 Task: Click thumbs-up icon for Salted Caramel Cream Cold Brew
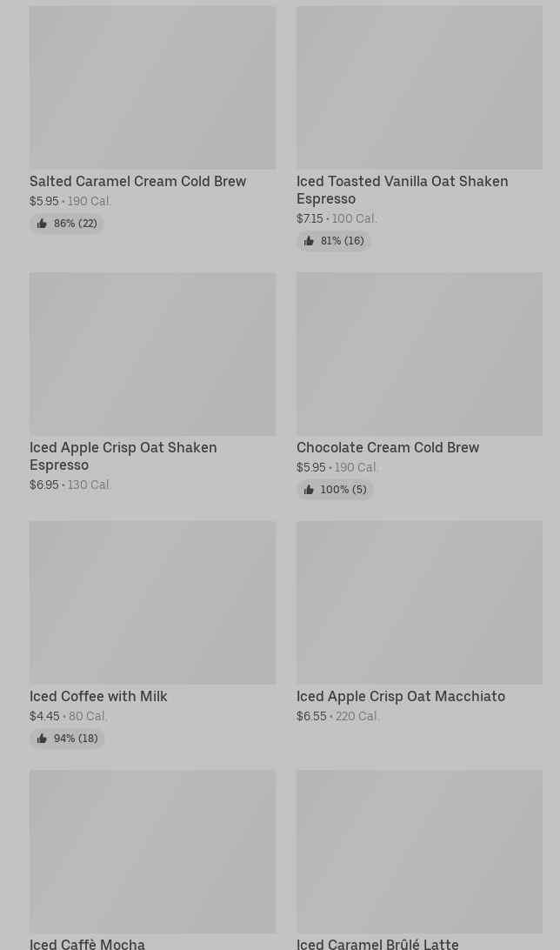42,224
